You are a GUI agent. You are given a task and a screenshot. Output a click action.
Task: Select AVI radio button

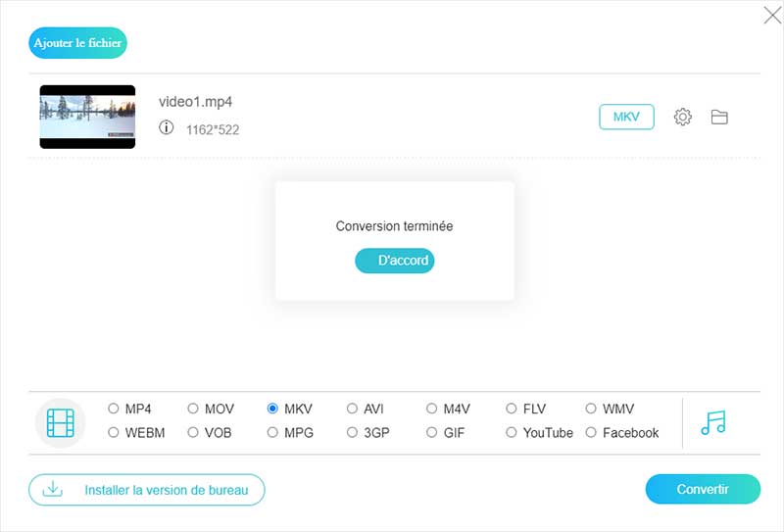pyautogui.click(x=353, y=409)
